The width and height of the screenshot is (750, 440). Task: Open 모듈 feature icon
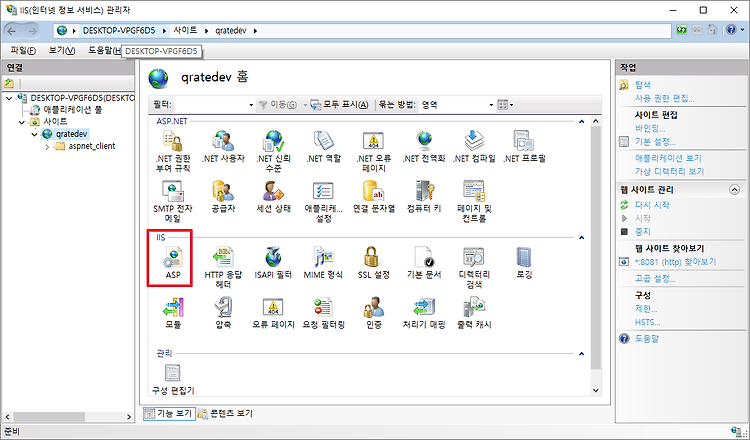173,313
